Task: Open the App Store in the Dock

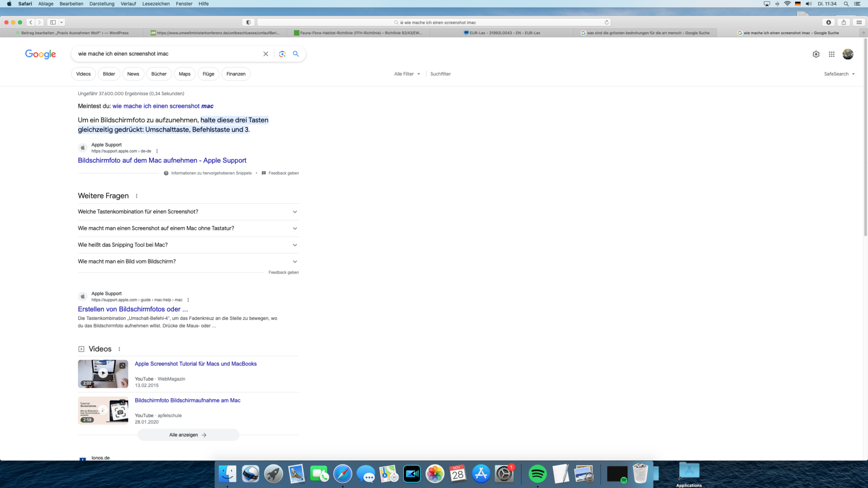Action: (481, 474)
